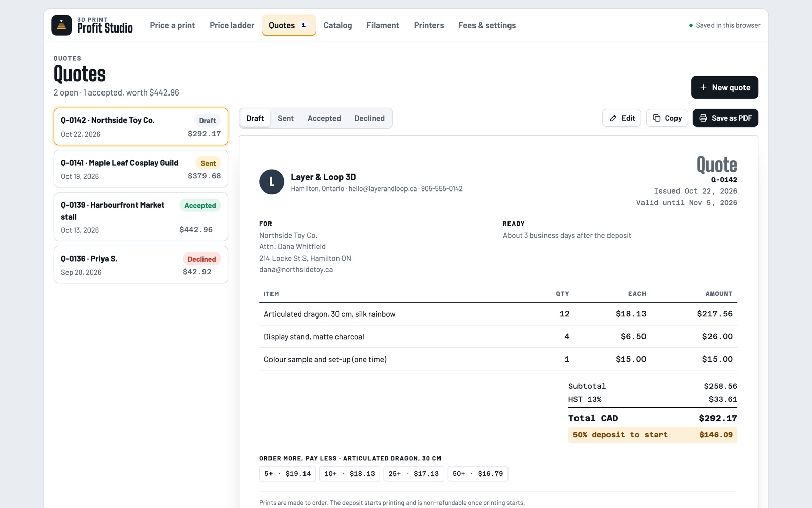Open Fees & settings tab

(487, 25)
